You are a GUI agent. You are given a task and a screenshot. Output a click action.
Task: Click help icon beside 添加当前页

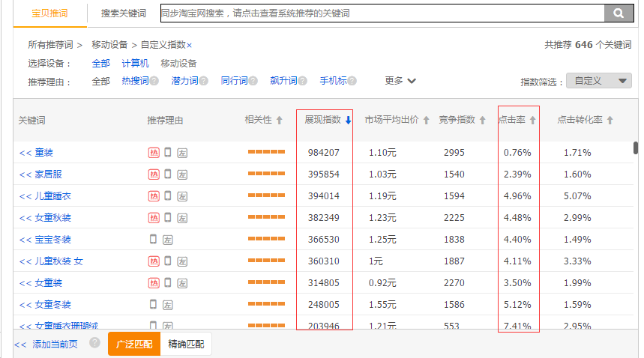[x=94, y=343]
